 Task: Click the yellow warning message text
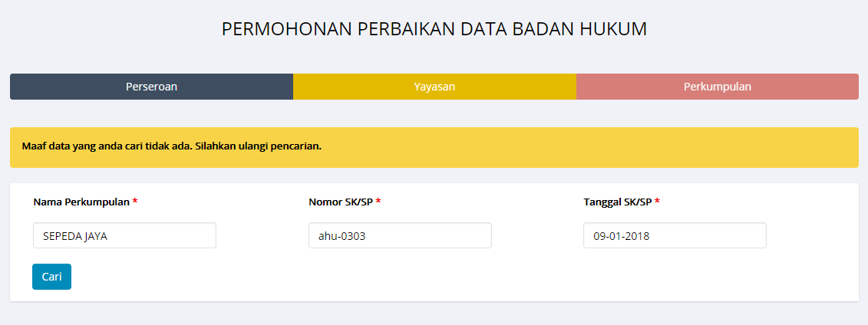point(171,146)
